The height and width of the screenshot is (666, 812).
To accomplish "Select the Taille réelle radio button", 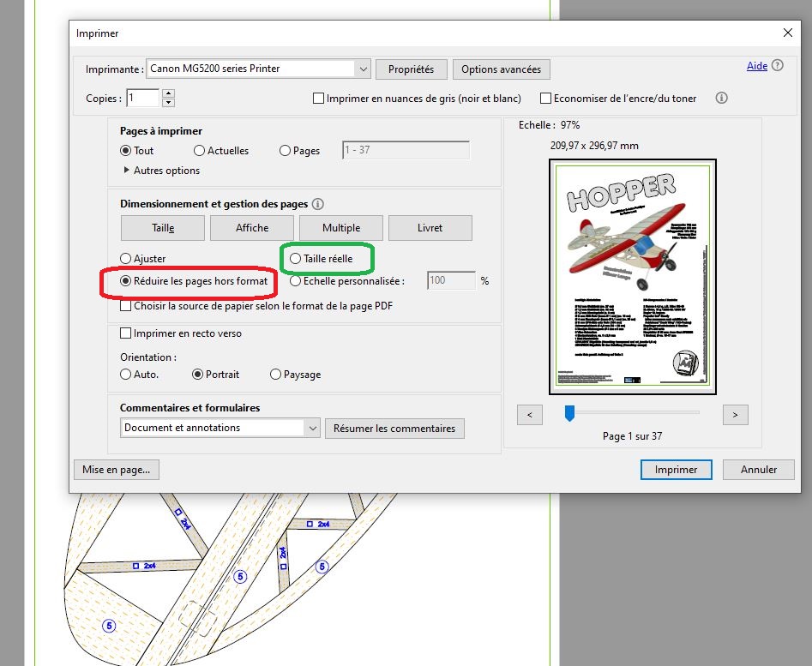I will 296,258.
